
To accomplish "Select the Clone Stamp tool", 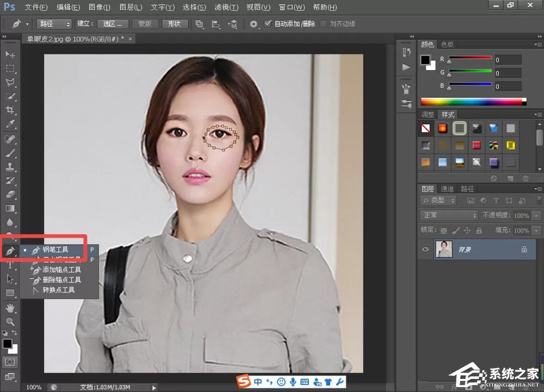I will coord(10,167).
